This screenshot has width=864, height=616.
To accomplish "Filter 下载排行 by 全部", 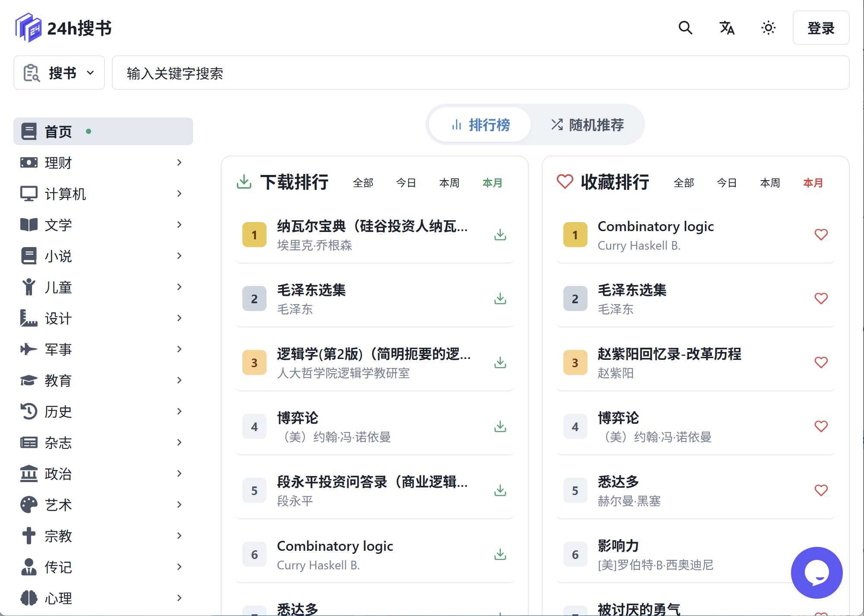I will [363, 183].
